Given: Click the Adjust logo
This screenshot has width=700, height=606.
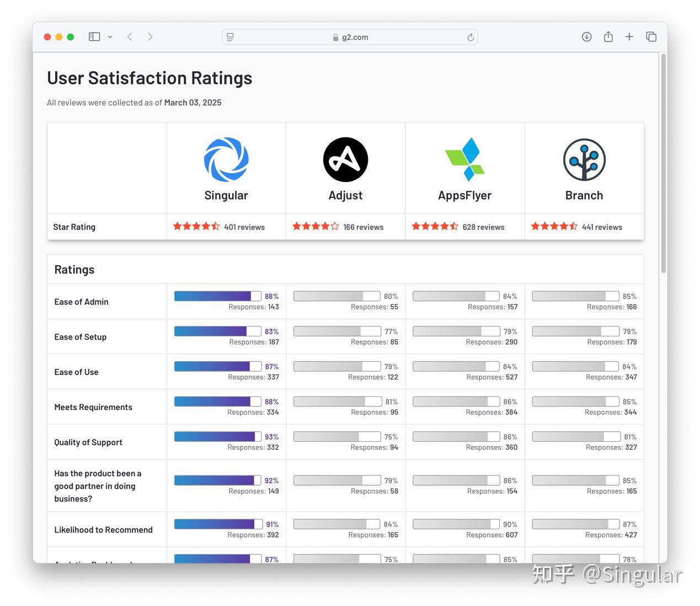Looking at the screenshot, I should [x=345, y=159].
